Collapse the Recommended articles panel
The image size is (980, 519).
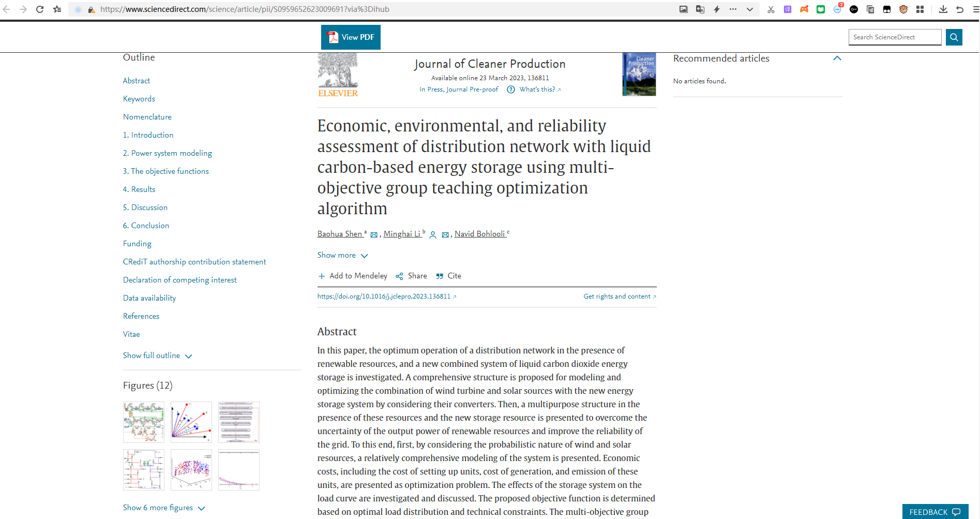click(x=837, y=58)
